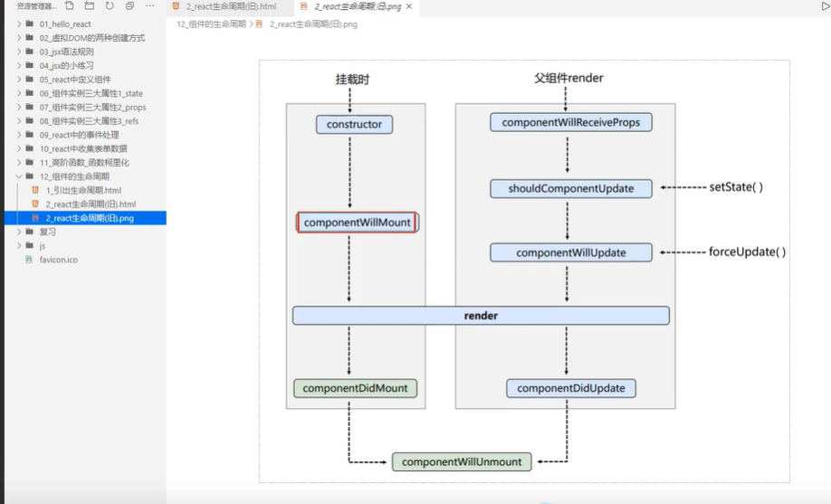The image size is (831, 504).
Task: Click the 挂载时 heading in diagram
Action: [x=352, y=80]
